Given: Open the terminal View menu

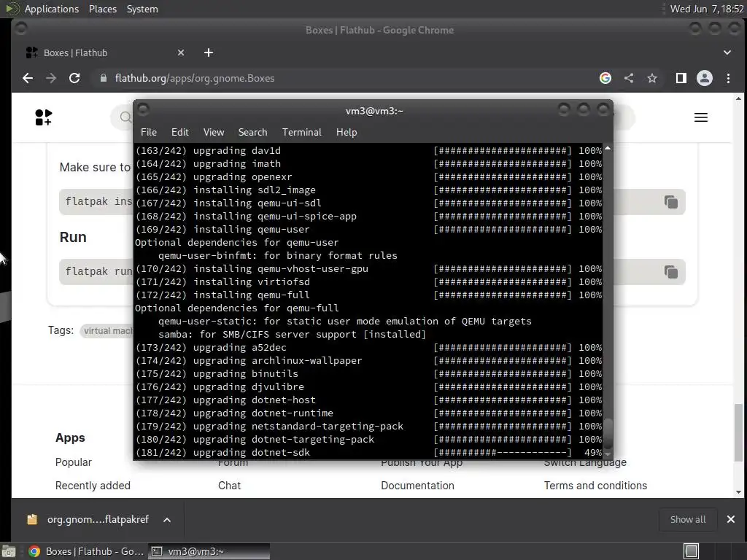Looking at the screenshot, I should point(214,133).
